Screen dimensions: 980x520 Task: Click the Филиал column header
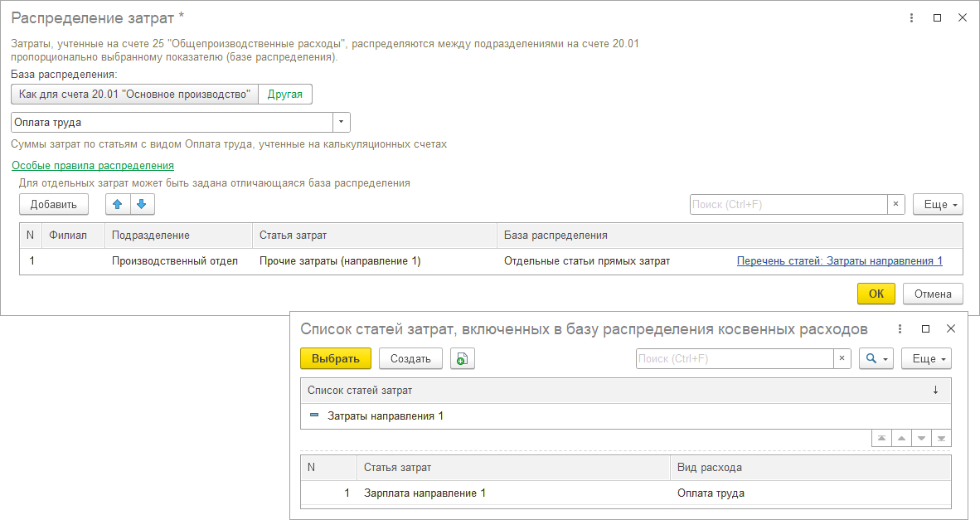(73, 236)
